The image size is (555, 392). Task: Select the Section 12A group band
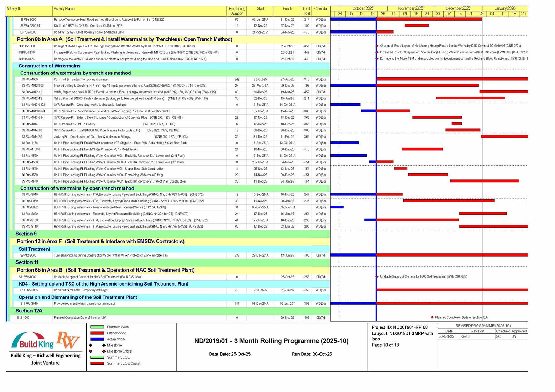[168, 310]
